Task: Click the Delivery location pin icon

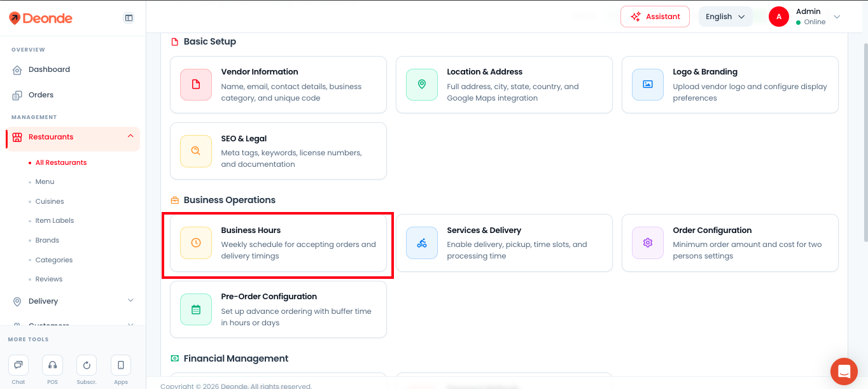Action: [17, 301]
